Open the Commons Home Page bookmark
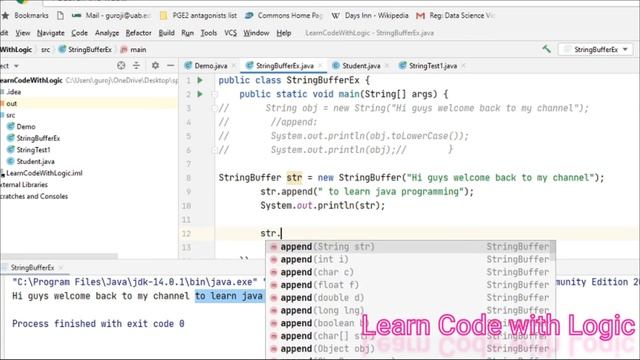Viewport: 640px width, 360px height. click(x=283, y=16)
